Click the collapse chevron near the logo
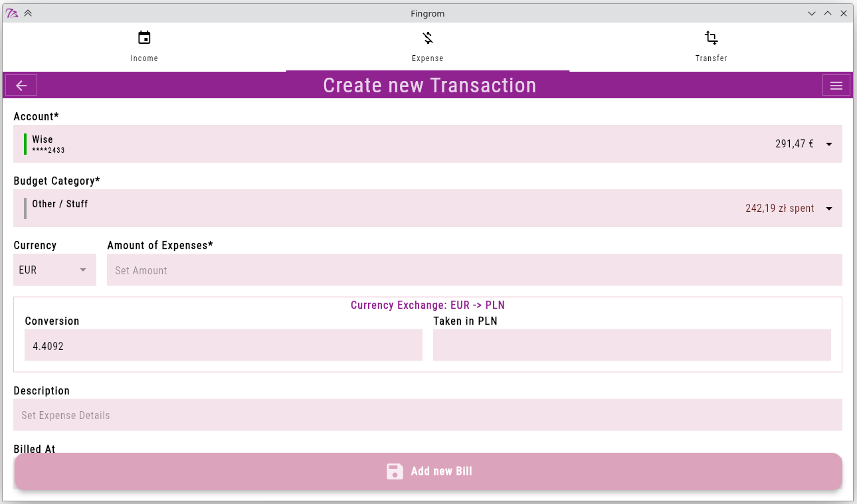The width and height of the screenshot is (857, 504). (x=27, y=12)
